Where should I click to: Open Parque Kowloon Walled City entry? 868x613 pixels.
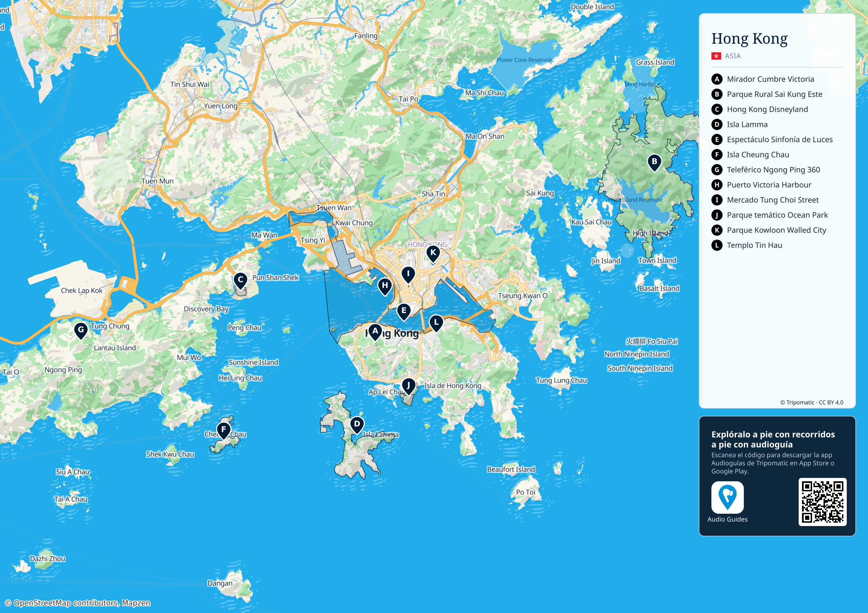point(777,230)
